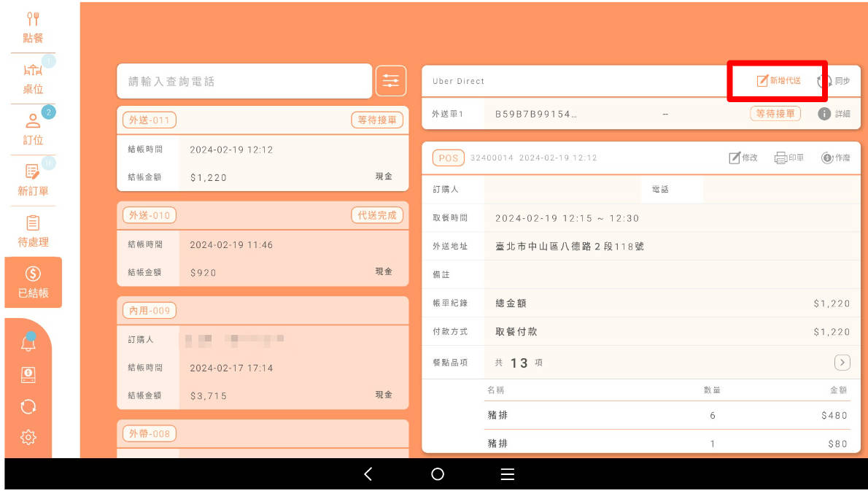The height and width of the screenshot is (491, 868).
Task: Open the filter options beside the search box
Action: click(391, 81)
